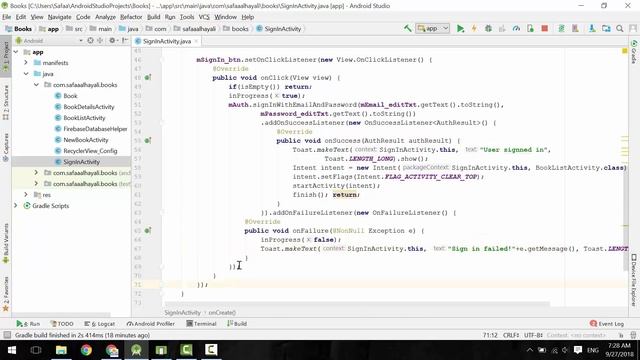The width and height of the screenshot is (640, 360).
Task: Open Chrome from the Windows taskbar
Action: point(86,350)
